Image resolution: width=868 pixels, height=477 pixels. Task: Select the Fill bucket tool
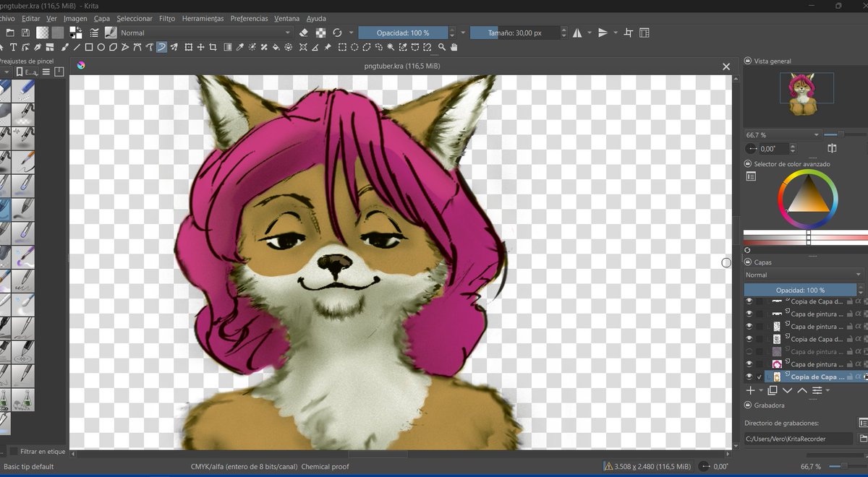[276, 47]
